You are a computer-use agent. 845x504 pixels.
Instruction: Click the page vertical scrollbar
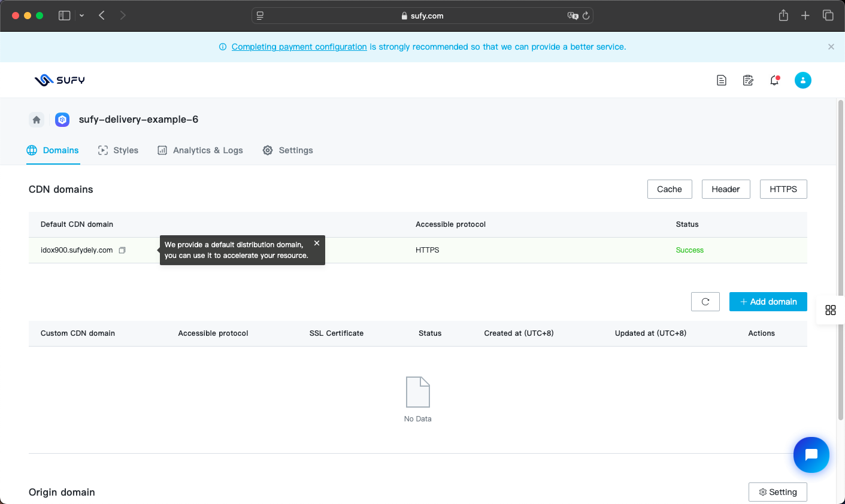pyautogui.click(x=841, y=260)
